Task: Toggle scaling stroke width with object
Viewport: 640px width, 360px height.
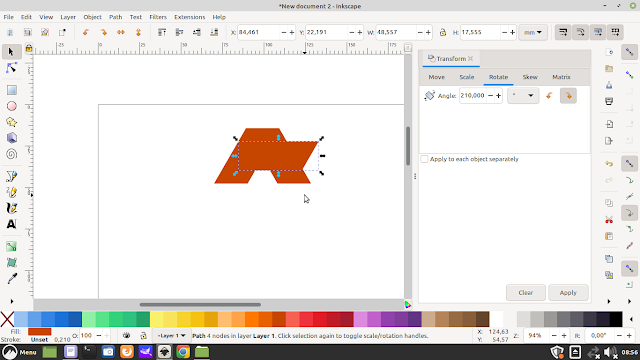Action: pyautogui.click(x=563, y=32)
